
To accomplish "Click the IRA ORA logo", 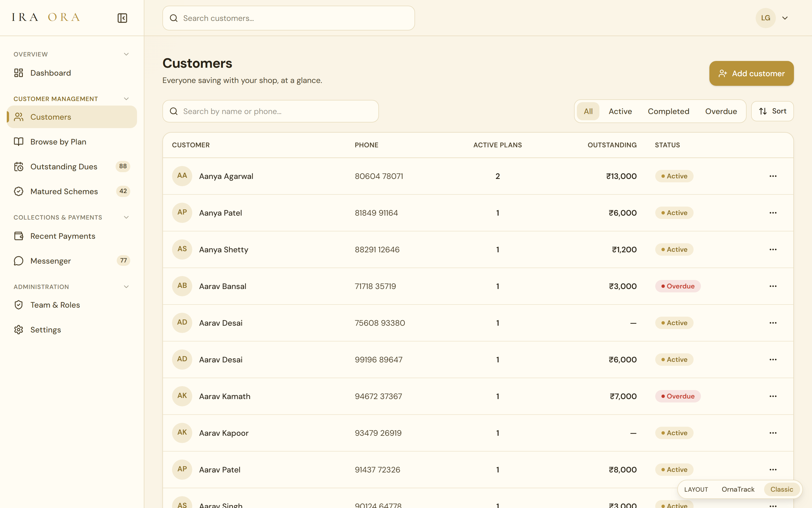I will (46, 17).
